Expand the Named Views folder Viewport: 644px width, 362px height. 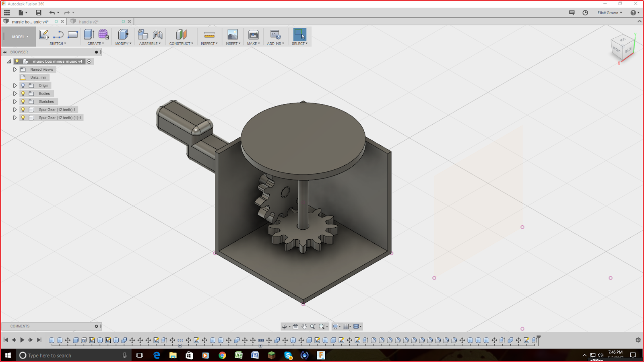pyautogui.click(x=15, y=70)
